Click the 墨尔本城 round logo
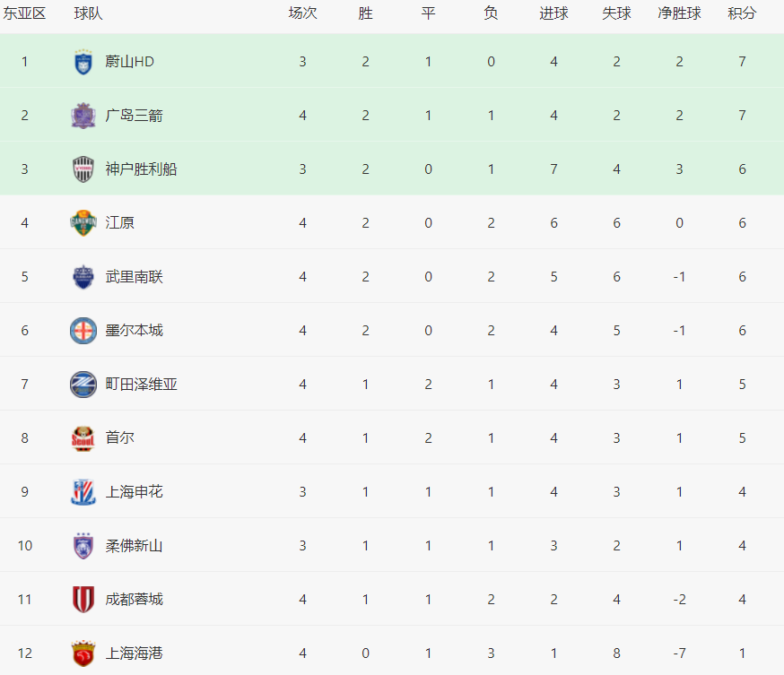Image resolution: width=784 pixels, height=675 pixels. click(x=83, y=331)
